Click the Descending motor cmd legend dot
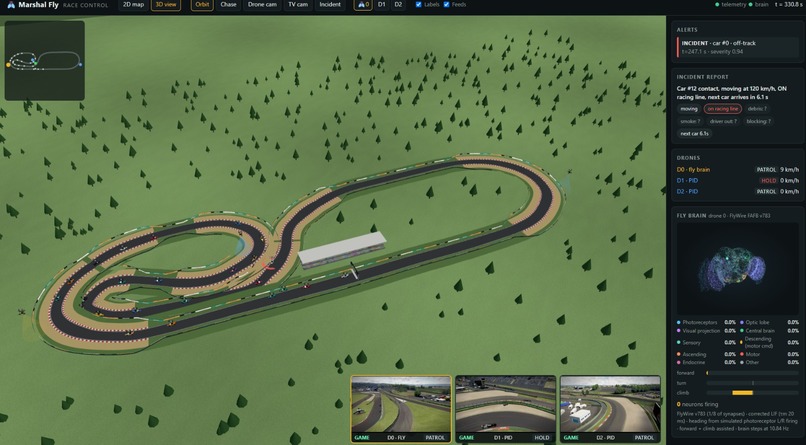This screenshot has width=806, height=445. (x=741, y=342)
